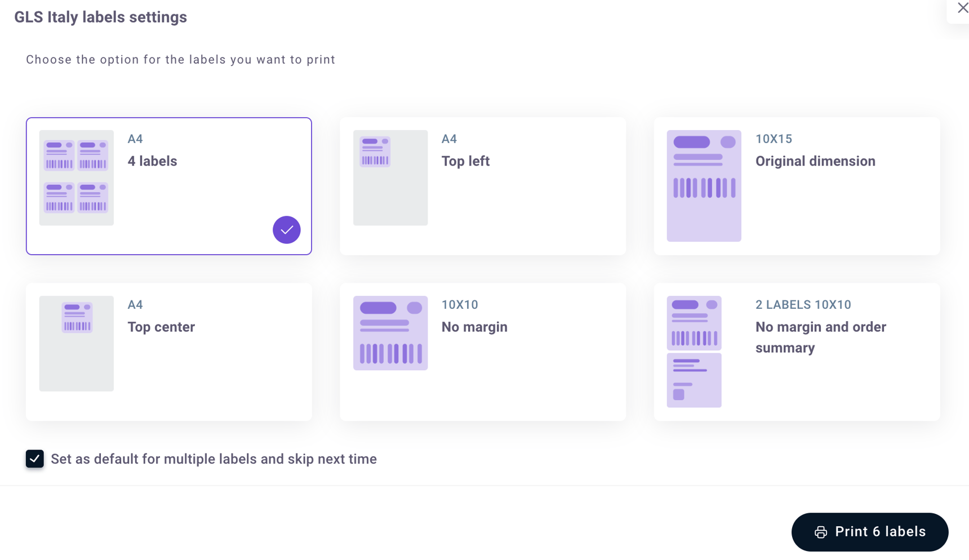The image size is (969, 560).
Task: Click the purple checkmark on the selected 4 labels option
Action: pos(287,230)
